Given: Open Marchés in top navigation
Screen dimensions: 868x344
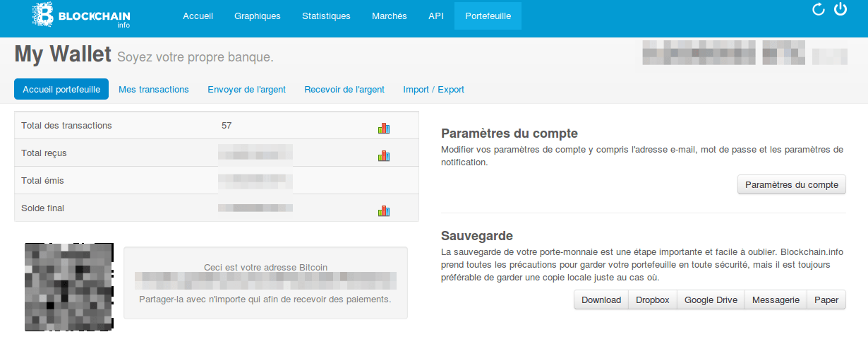Looking at the screenshot, I should [x=390, y=16].
